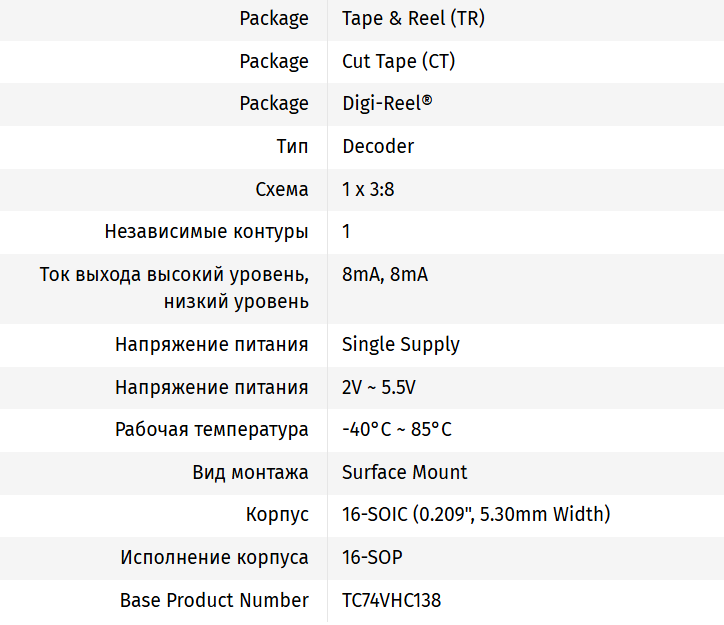Click the "Single Supply" value
This screenshot has height=625, width=724.
[x=400, y=344]
